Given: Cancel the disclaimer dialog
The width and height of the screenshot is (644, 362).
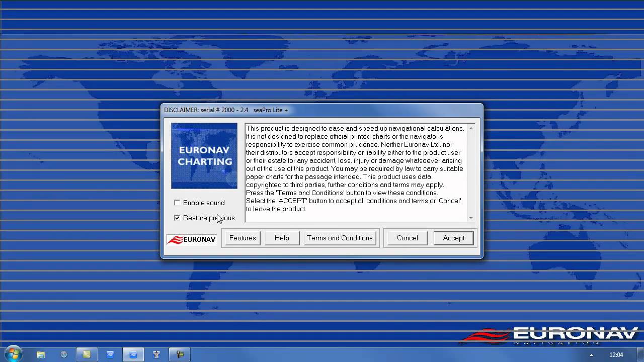Looking at the screenshot, I should pos(407,238).
